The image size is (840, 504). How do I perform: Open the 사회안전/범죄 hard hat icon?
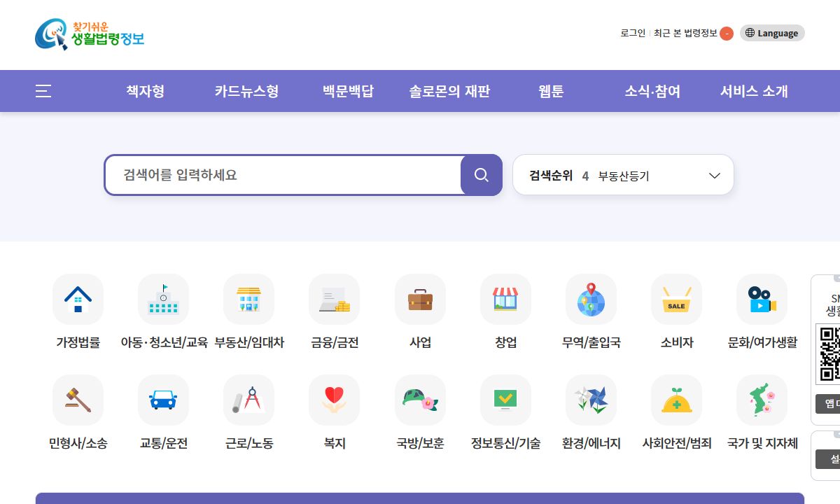676,400
